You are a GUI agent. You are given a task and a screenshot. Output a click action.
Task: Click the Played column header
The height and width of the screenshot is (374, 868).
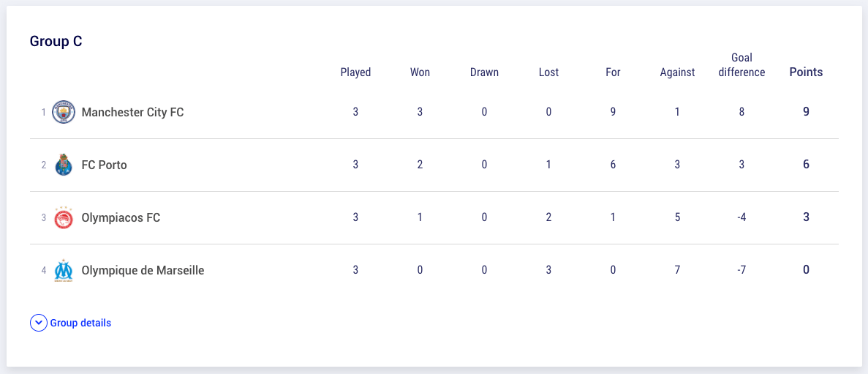coord(355,72)
